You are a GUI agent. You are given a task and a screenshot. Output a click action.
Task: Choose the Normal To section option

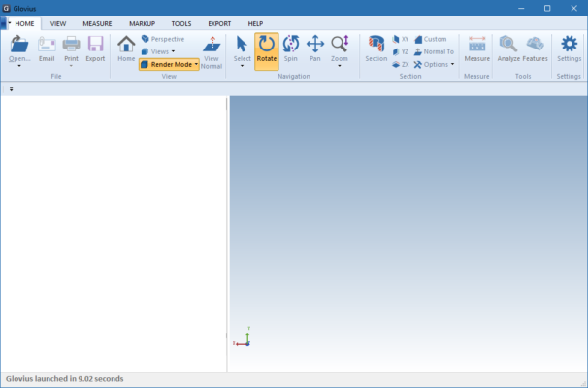pos(434,51)
